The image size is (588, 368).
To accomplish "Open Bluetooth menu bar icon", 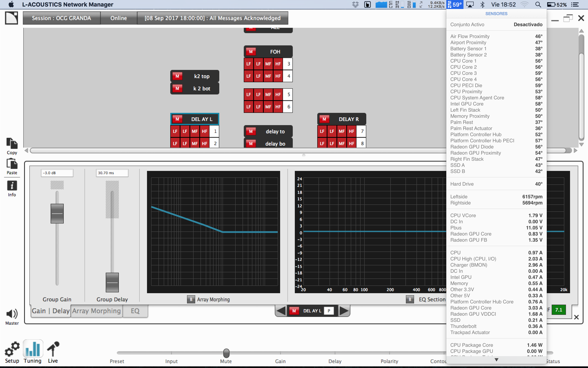I will click(482, 4).
